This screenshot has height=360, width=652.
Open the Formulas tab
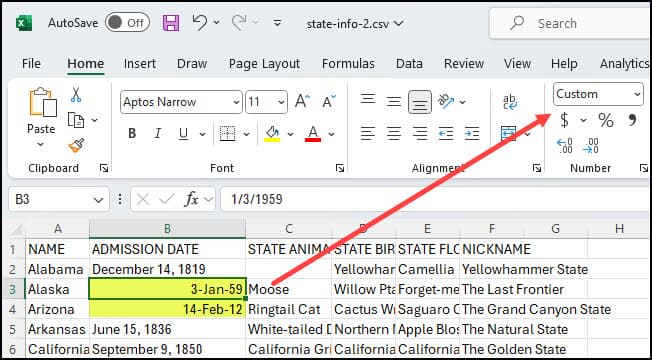[348, 64]
